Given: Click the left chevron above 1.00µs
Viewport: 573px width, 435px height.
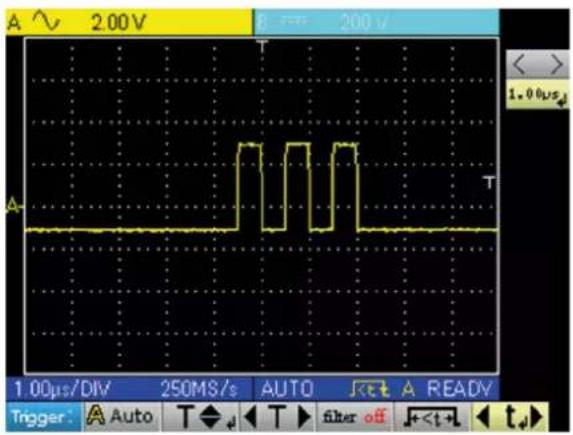Looking at the screenshot, I should point(520,64).
